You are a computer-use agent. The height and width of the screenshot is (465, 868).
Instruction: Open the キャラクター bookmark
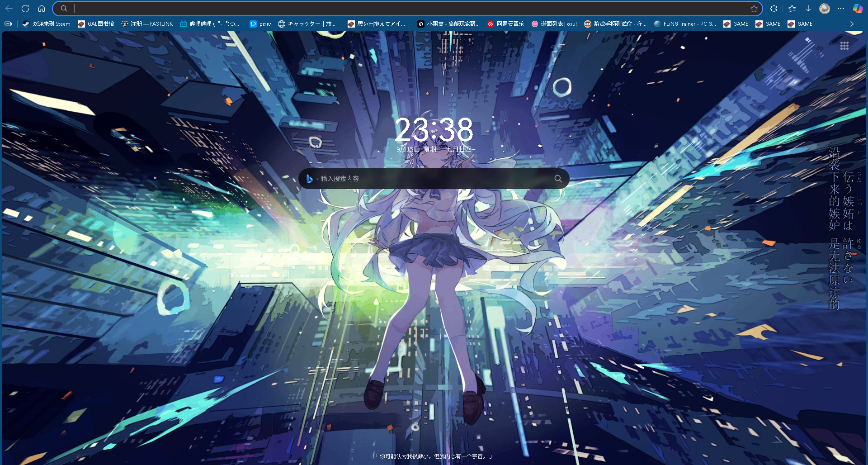307,24
